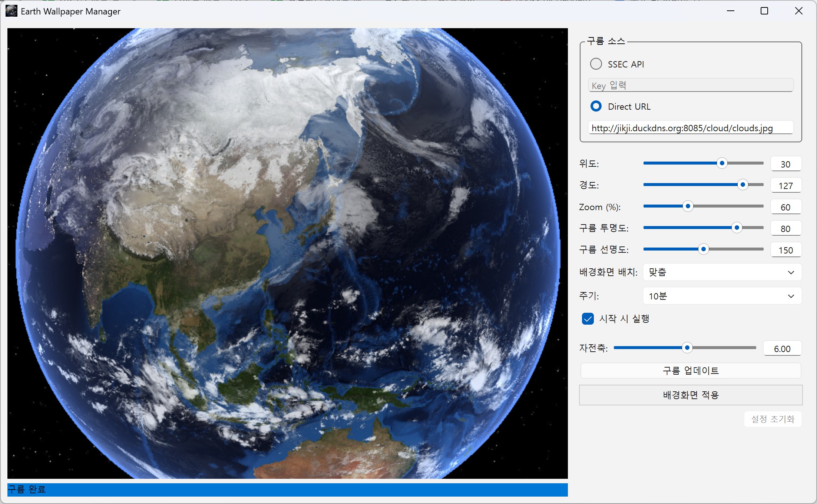Uncheck the 시작 시 실행 checkbox
Screen dimensions: 817x504
point(588,319)
